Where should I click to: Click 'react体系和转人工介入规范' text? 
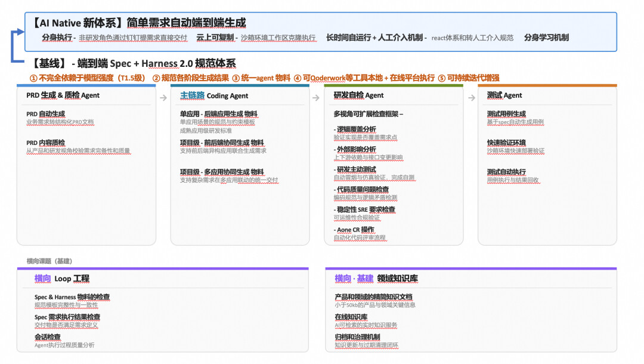472,38
